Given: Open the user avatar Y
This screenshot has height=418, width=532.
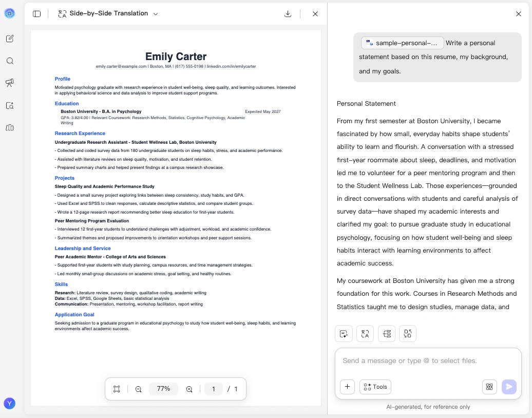Looking at the screenshot, I should [9, 403].
